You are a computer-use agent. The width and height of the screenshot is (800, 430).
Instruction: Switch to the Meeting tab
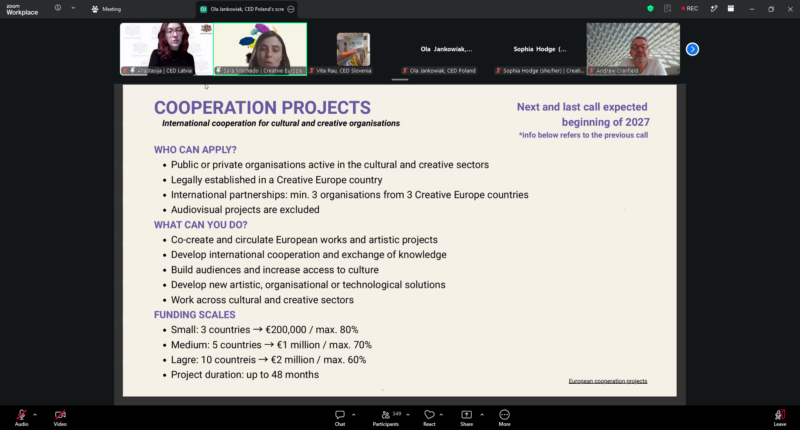[x=107, y=9]
